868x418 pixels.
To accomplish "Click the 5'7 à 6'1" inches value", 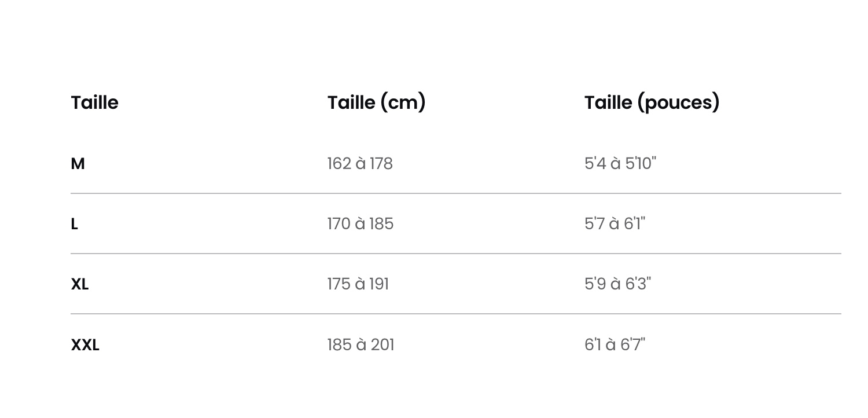I will pyautogui.click(x=615, y=224).
